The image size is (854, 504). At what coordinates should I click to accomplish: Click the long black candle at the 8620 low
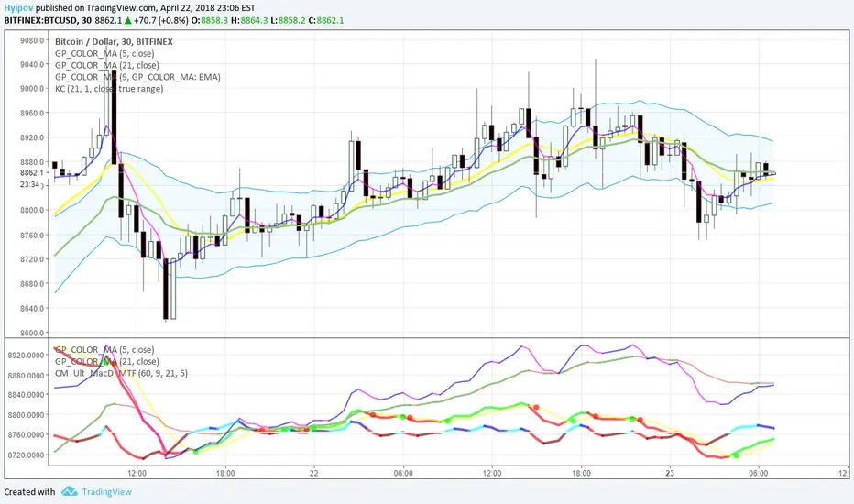166,289
